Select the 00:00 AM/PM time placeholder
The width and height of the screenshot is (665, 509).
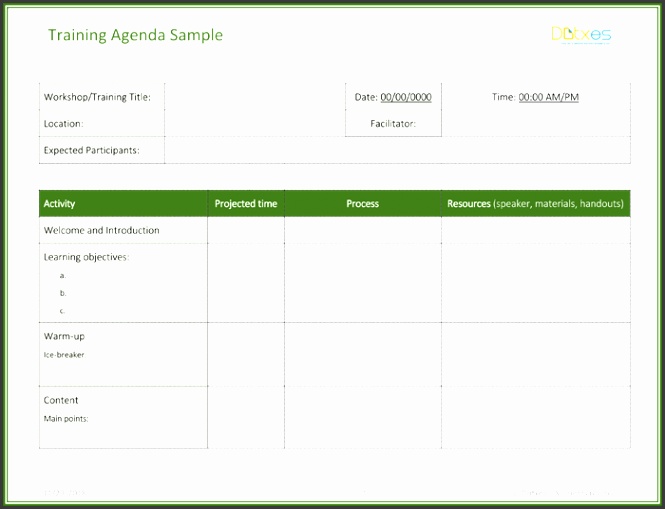point(548,97)
